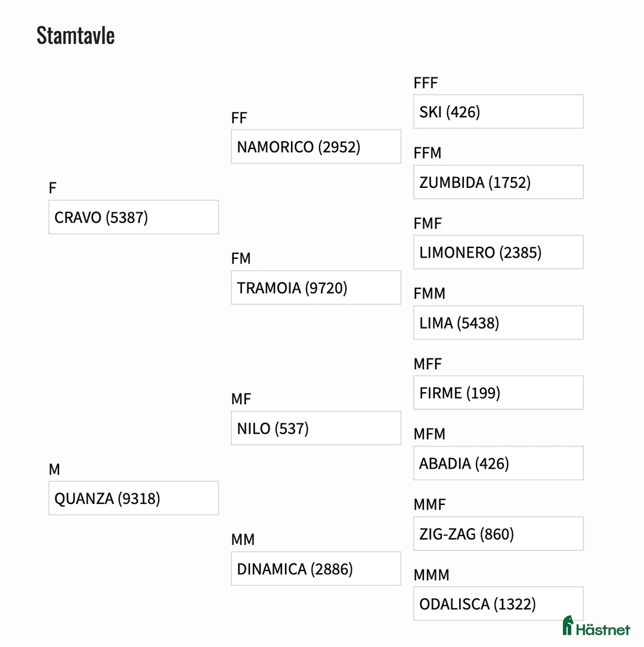Screen dimensions: 644x647
Task: Click the NILO (537) pedigree entry
Action: click(315, 428)
